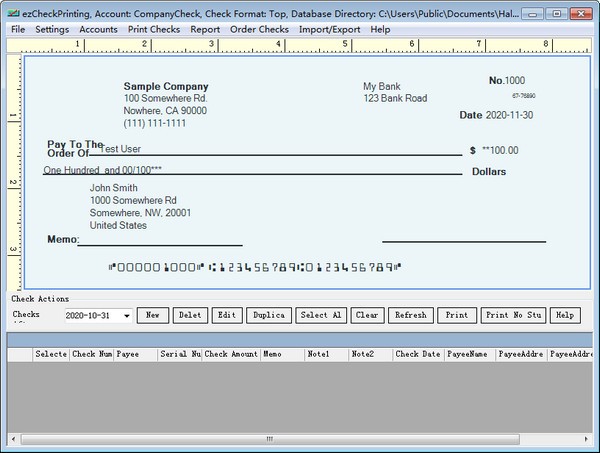Viewport: 600px width, 453px height.
Task: Click the payee name Test User
Action: click(x=121, y=149)
